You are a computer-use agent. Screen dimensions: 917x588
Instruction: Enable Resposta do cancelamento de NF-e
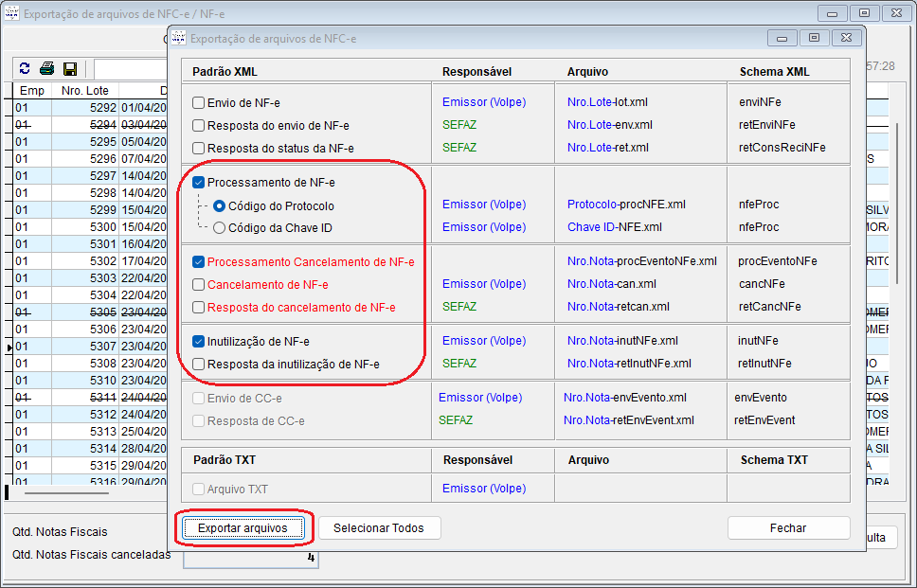199,307
